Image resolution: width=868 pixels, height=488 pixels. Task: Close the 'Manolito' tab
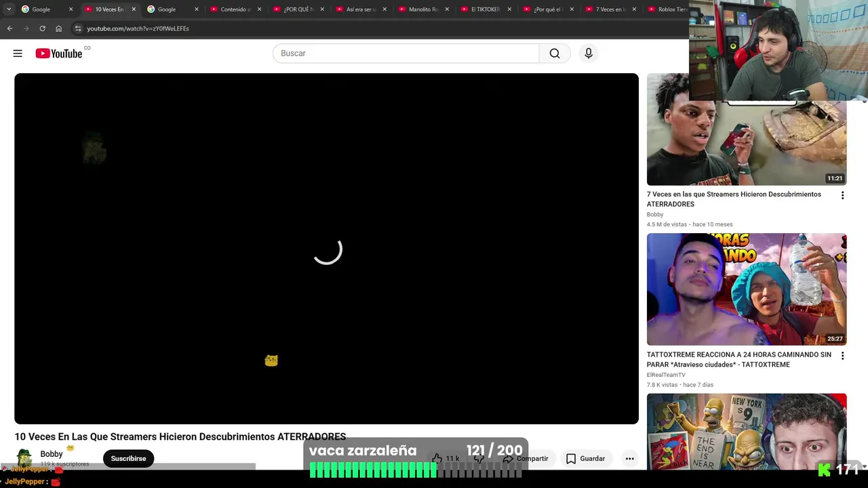tap(447, 9)
